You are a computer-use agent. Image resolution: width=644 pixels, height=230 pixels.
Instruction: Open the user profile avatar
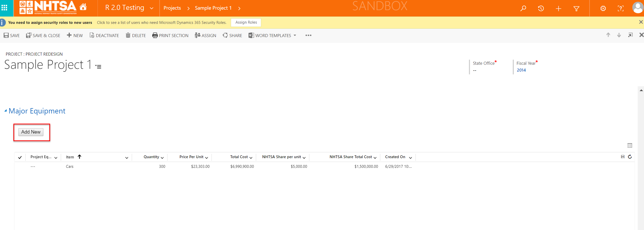(x=638, y=8)
